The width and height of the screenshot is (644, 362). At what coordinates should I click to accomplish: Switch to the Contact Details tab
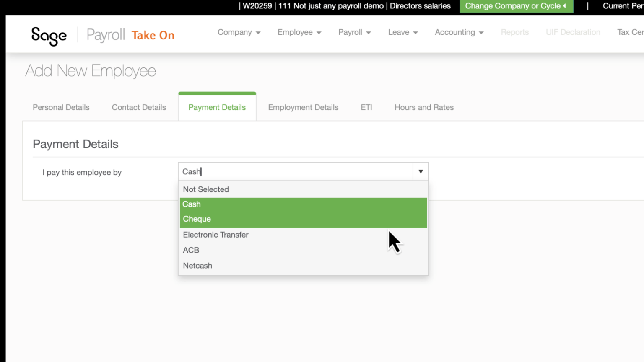(x=138, y=107)
